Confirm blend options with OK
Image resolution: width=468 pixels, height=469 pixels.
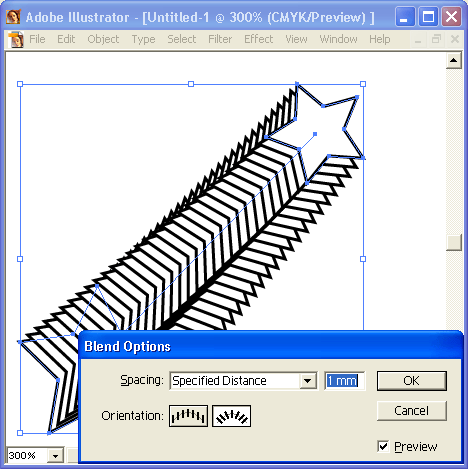tap(412, 381)
